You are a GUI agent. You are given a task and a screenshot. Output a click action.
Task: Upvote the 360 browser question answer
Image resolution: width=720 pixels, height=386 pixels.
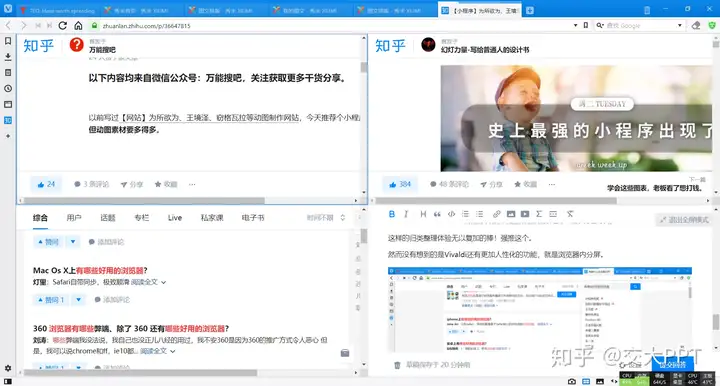(51, 367)
